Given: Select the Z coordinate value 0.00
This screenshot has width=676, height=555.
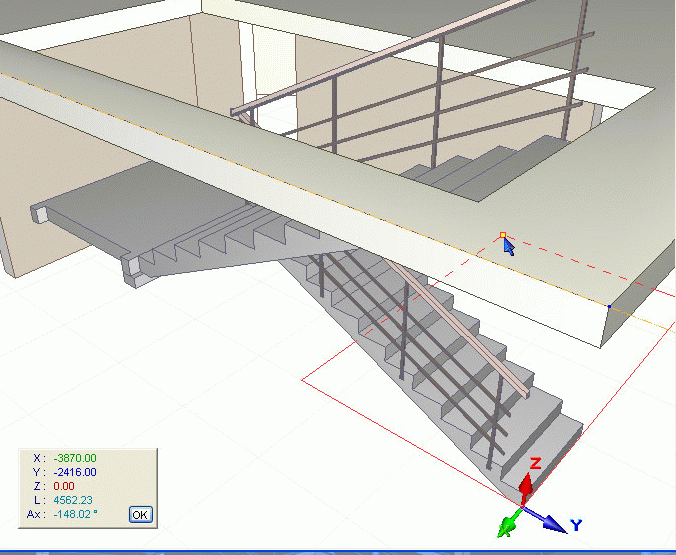Looking at the screenshot, I should pyautogui.click(x=66, y=486).
